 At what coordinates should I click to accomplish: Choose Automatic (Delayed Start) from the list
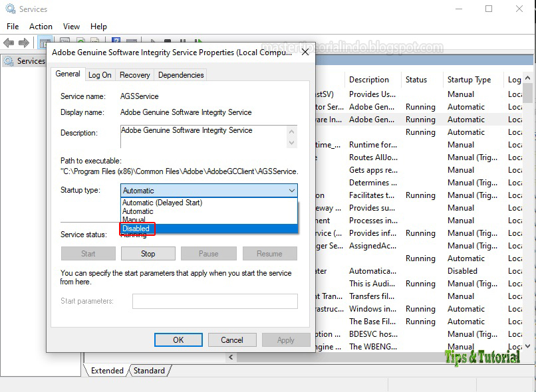pos(209,203)
